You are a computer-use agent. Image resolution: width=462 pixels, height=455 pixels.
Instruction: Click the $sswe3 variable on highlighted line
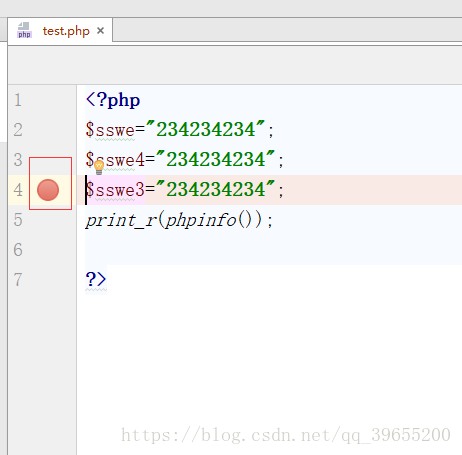pyautogui.click(x=115, y=190)
